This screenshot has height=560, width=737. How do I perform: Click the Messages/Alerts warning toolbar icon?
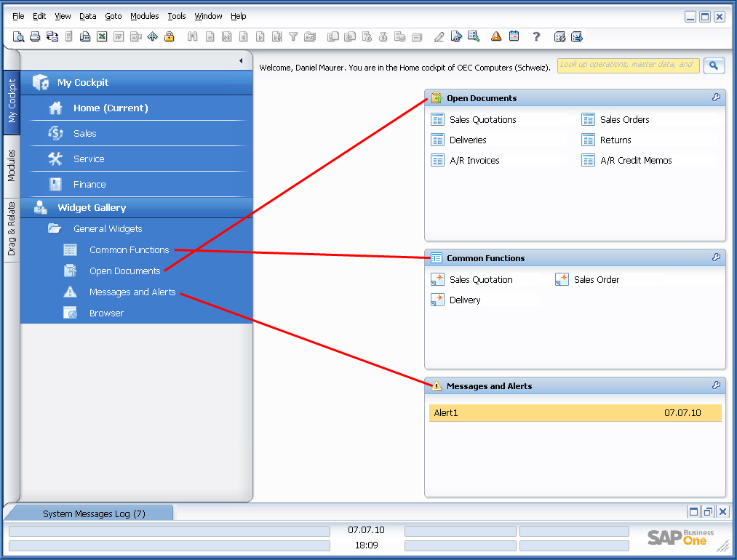click(496, 36)
